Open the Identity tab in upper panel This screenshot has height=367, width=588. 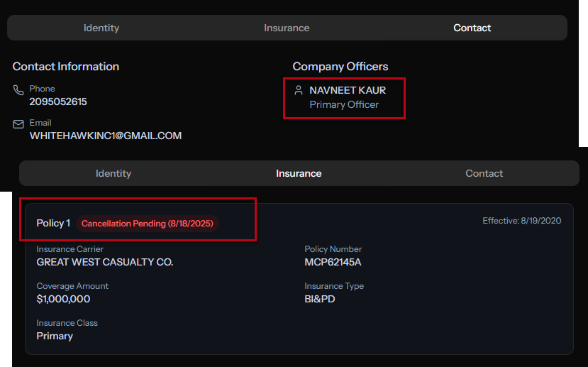click(x=101, y=28)
